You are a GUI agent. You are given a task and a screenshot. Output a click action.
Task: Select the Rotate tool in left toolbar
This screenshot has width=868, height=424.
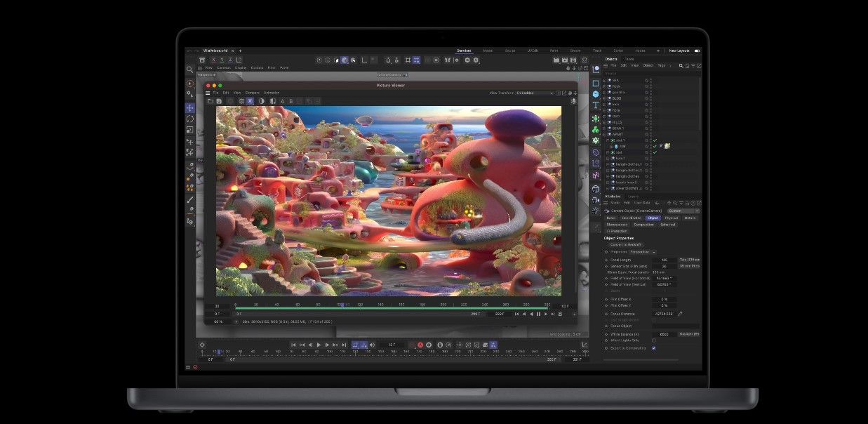tap(190, 119)
